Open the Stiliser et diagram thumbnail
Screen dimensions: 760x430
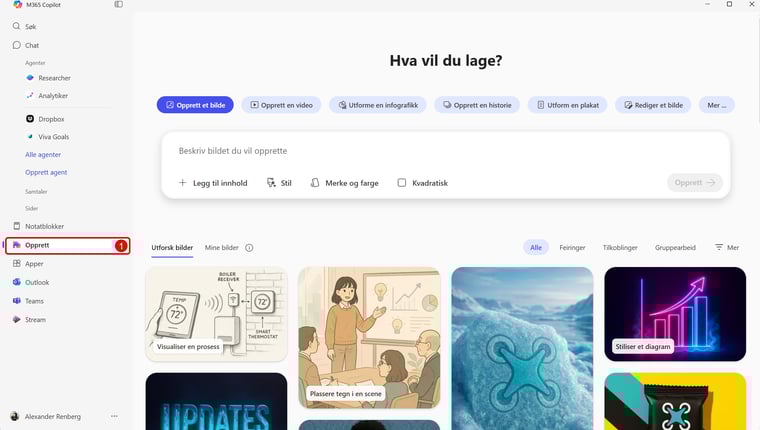[675, 314]
